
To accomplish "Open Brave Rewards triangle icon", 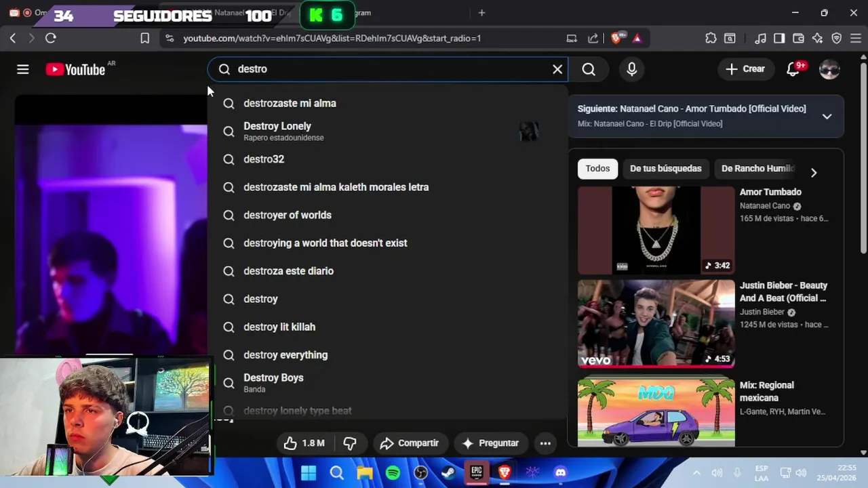I will 637,38.
